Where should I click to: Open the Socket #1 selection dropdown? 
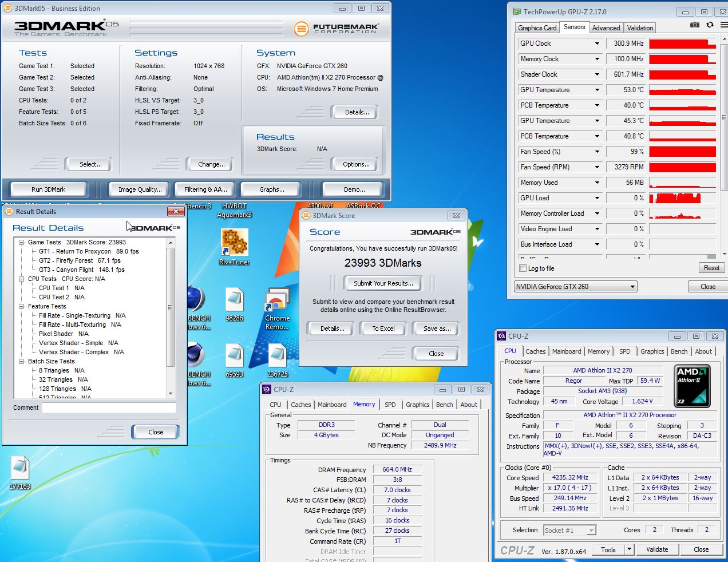click(x=569, y=531)
